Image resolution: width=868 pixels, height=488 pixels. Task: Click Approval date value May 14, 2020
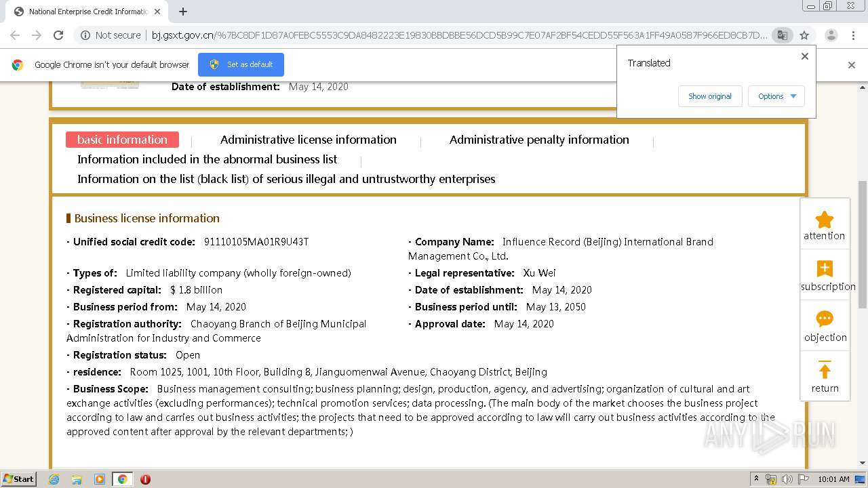(524, 324)
